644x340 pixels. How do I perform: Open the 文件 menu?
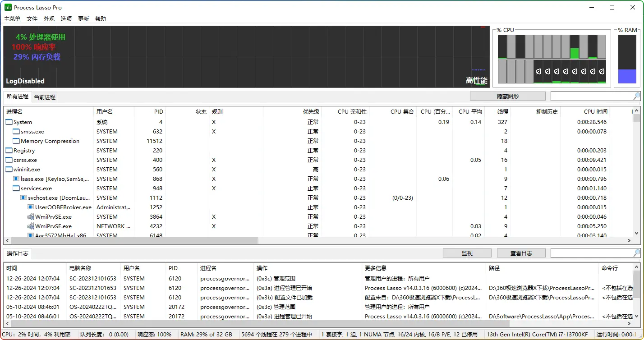point(32,19)
